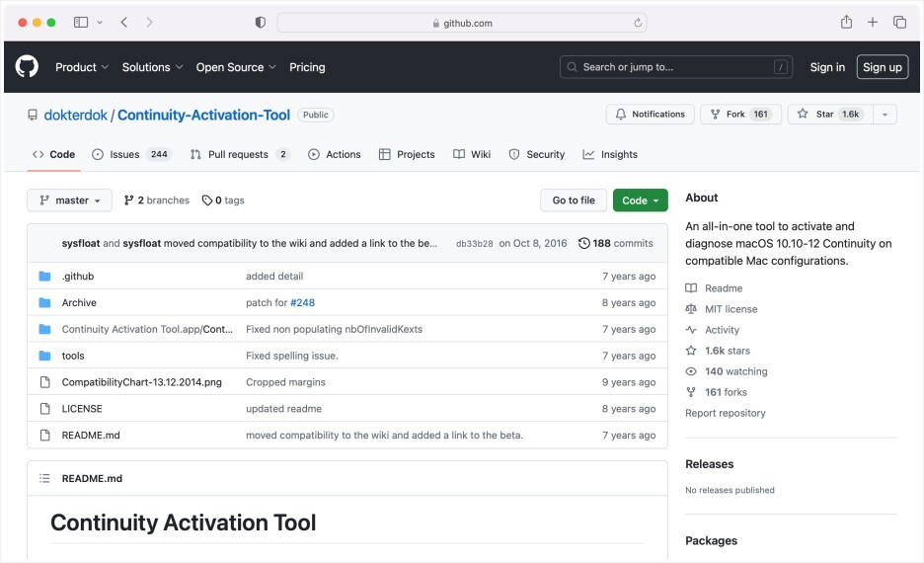Add new tab with plus icon

pyautogui.click(x=873, y=23)
